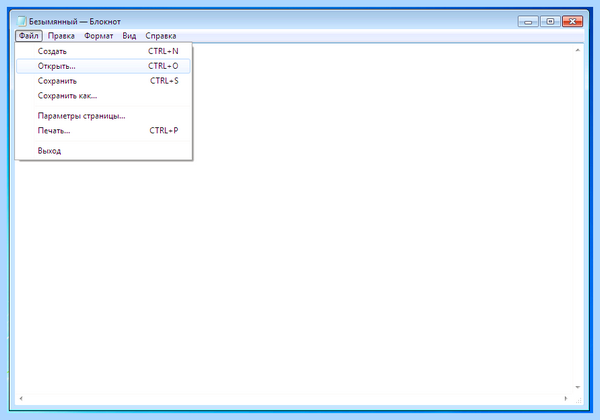The width and height of the screenshot is (600, 420).
Task: Click the horizontal scrollbar right arrow
Action: pos(566,399)
